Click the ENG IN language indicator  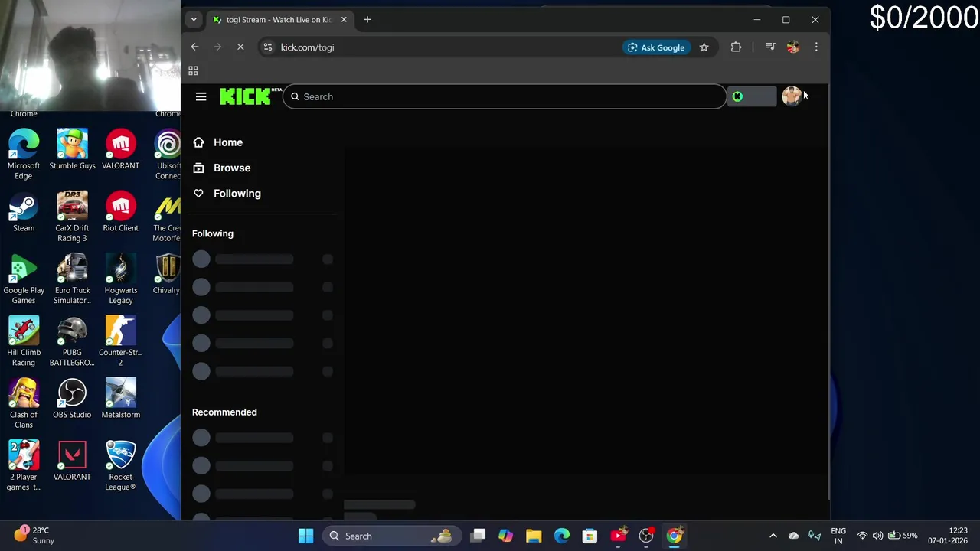click(838, 536)
